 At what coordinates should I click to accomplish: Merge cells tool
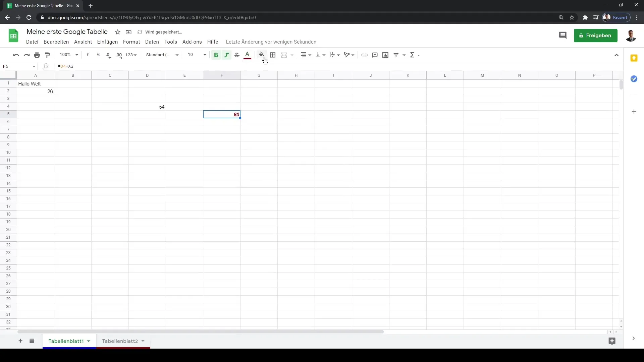285,55
